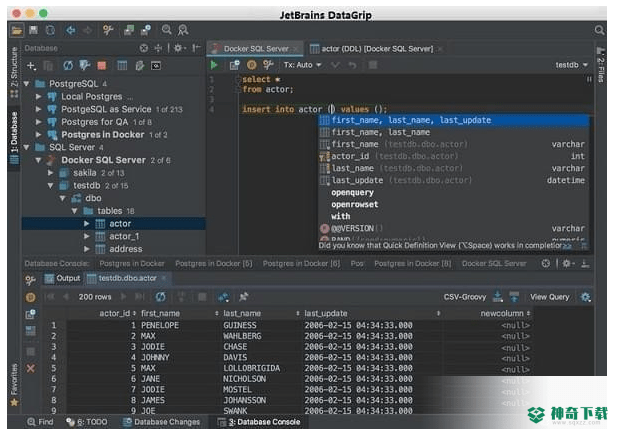Add a new data source with plus icon

pos(31,66)
